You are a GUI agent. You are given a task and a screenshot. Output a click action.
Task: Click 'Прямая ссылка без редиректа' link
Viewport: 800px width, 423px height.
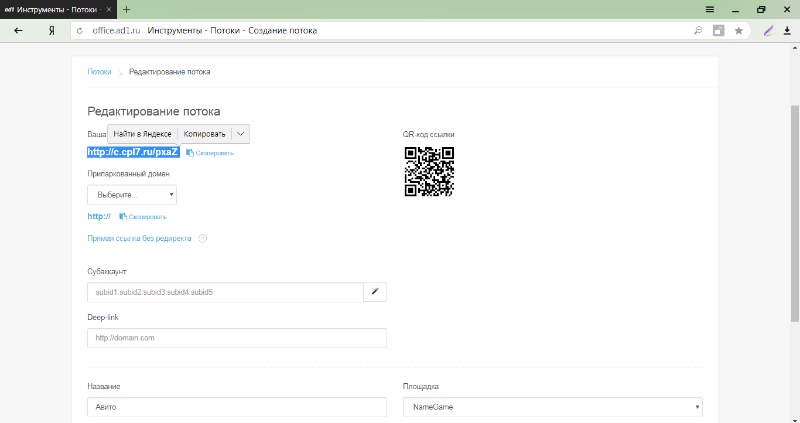pyautogui.click(x=139, y=238)
